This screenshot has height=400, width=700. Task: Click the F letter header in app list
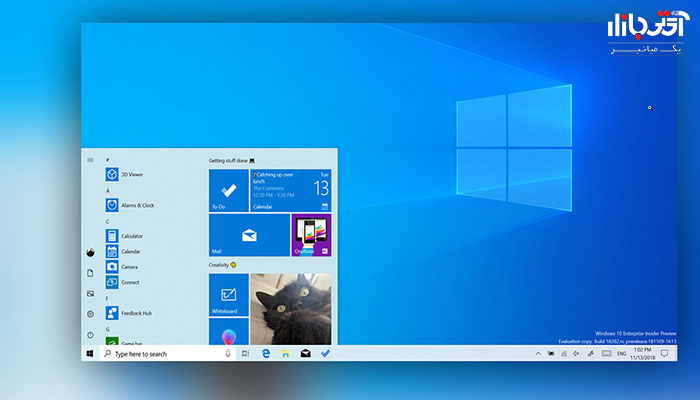[107, 298]
